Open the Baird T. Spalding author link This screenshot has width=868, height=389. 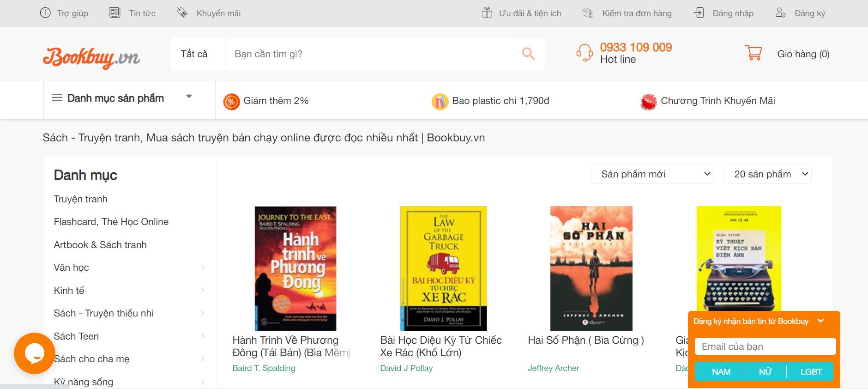point(264,368)
